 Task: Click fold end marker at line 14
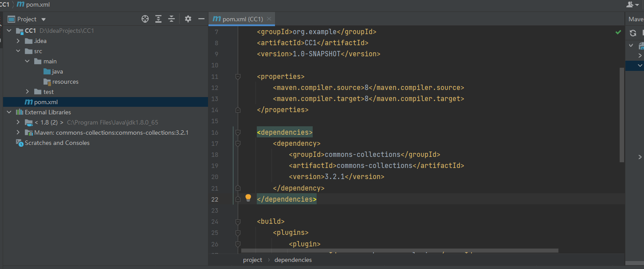coord(238,109)
